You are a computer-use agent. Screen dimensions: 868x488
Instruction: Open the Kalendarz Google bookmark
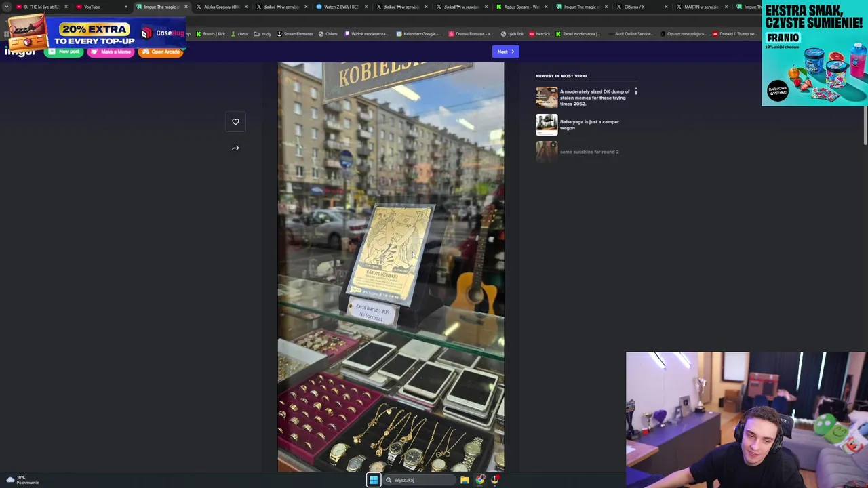(418, 34)
